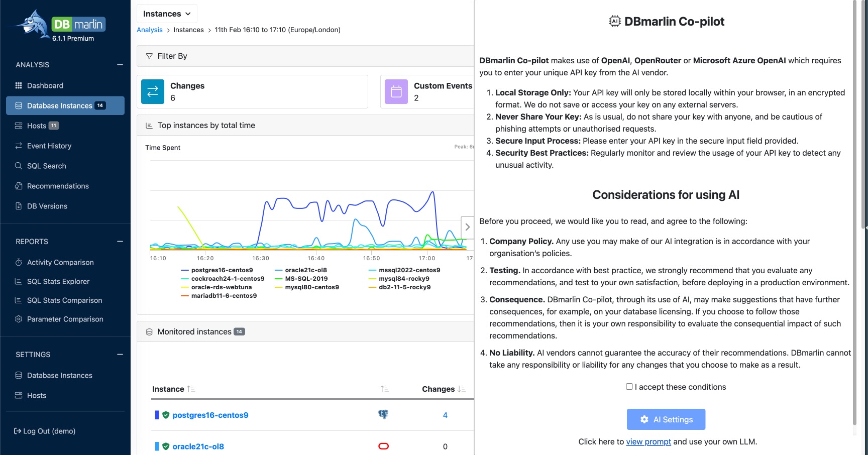
Task: Click the funnel icon in Filter By
Action: coord(149,56)
